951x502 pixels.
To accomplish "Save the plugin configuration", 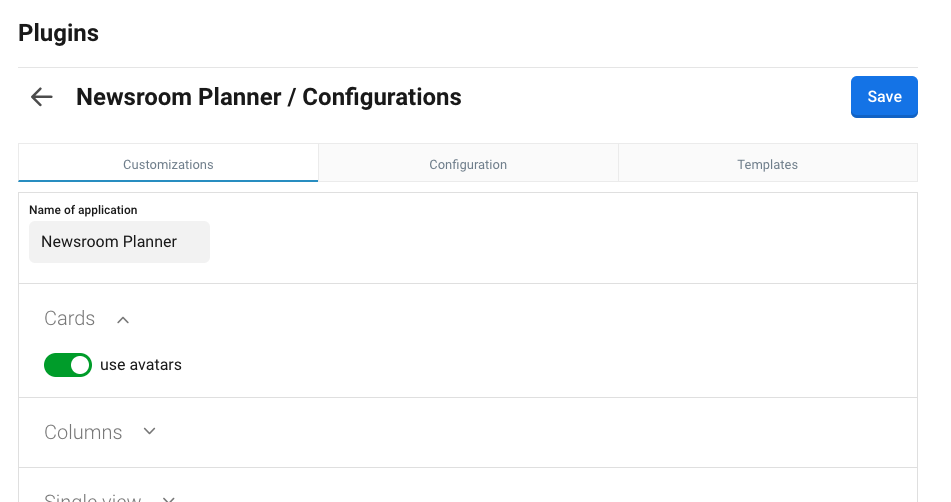I will tap(884, 97).
